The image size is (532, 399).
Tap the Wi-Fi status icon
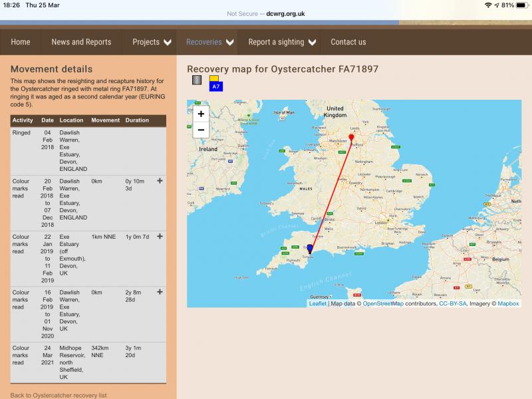(x=489, y=5)
